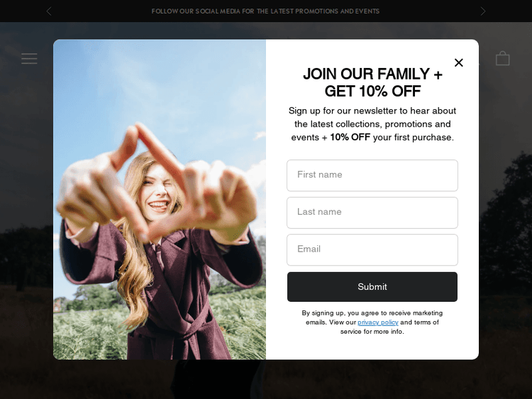532x399 pixels.
Task: Show the previous announcement with left arrow
Action: tap(49, 11)
